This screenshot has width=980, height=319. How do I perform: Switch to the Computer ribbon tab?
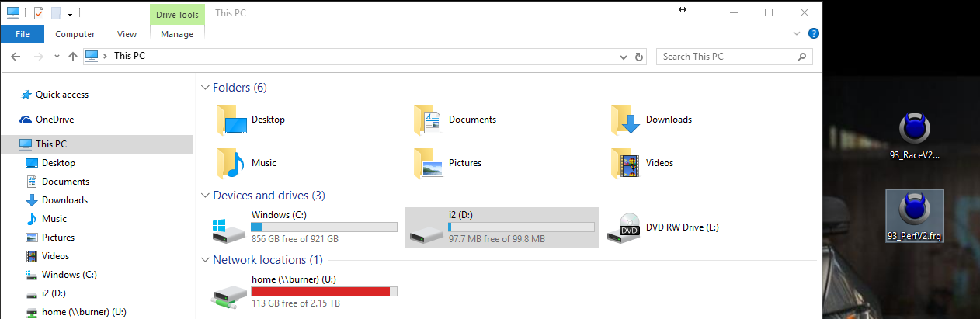tap(75, 34)
